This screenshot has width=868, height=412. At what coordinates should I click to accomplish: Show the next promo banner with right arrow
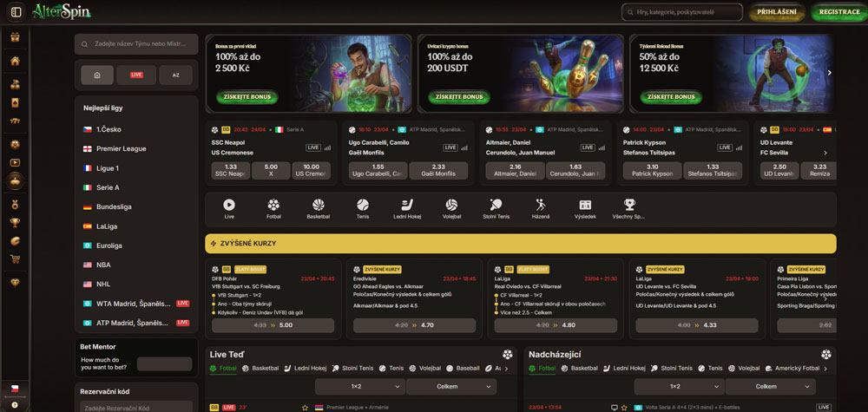(x=829, y=73)
